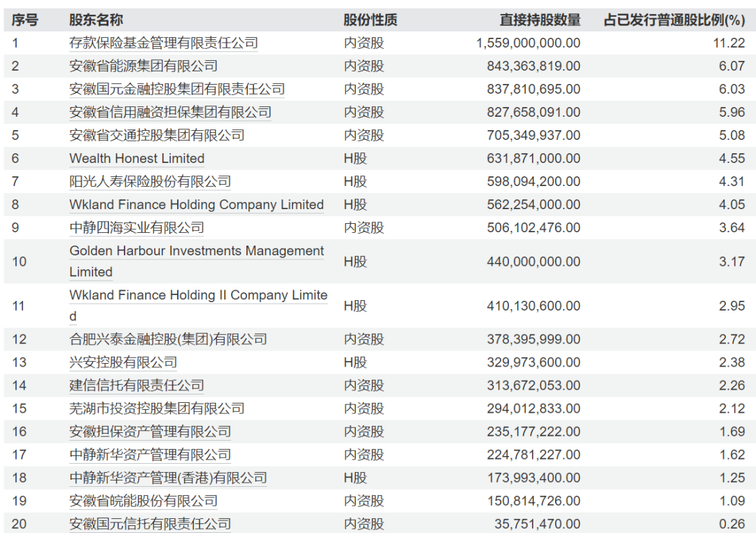Select shareholding value 705,349,937.00
Image resolution: width=756 pixels, height=533 pixels.
click(x=533, y=136)
